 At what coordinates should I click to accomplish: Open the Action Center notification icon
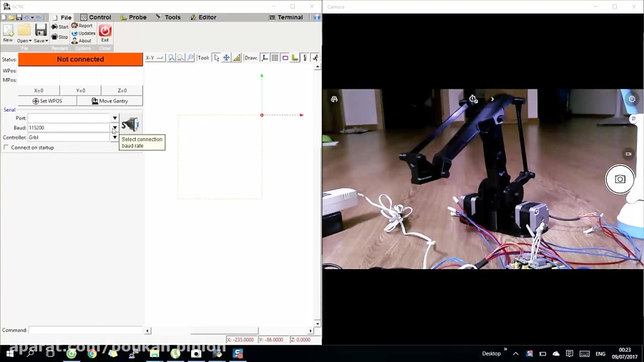[x=570, y=353]
